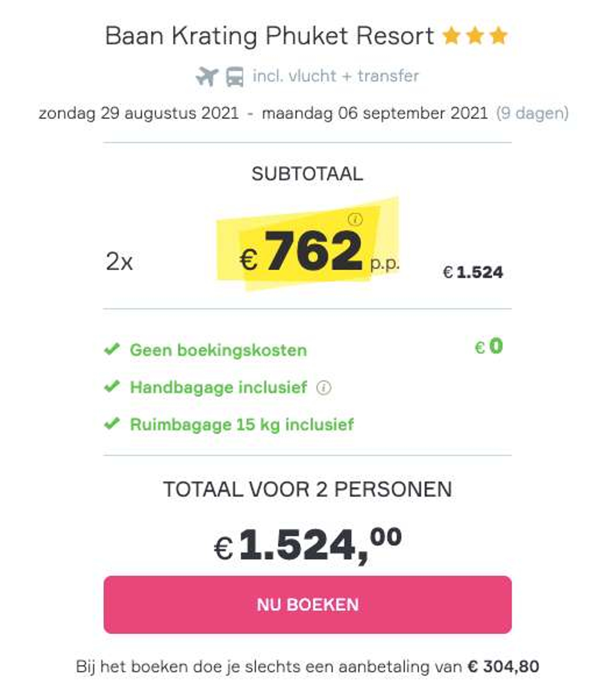
Task: Click the Geen boekingskosten label
Action: pos(218,350)
